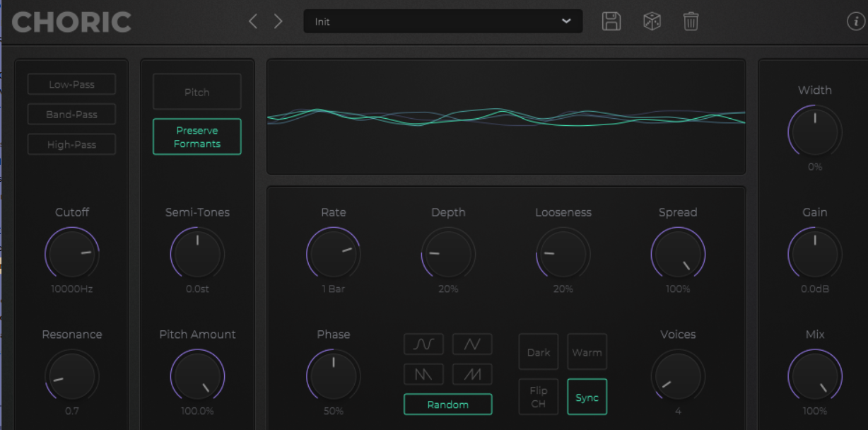Click the Pitch Amount label
The image size is (868, 430).
point(197,335)
